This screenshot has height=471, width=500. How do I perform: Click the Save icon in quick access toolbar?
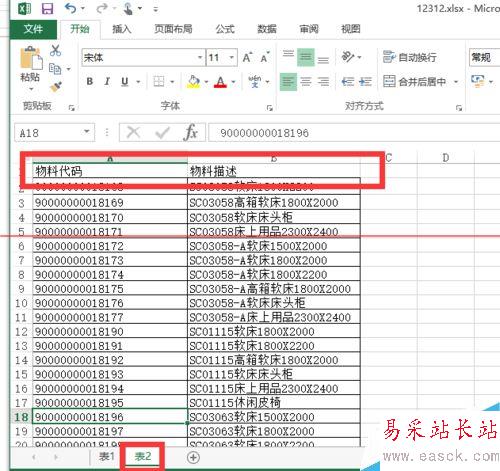(47, 8)
